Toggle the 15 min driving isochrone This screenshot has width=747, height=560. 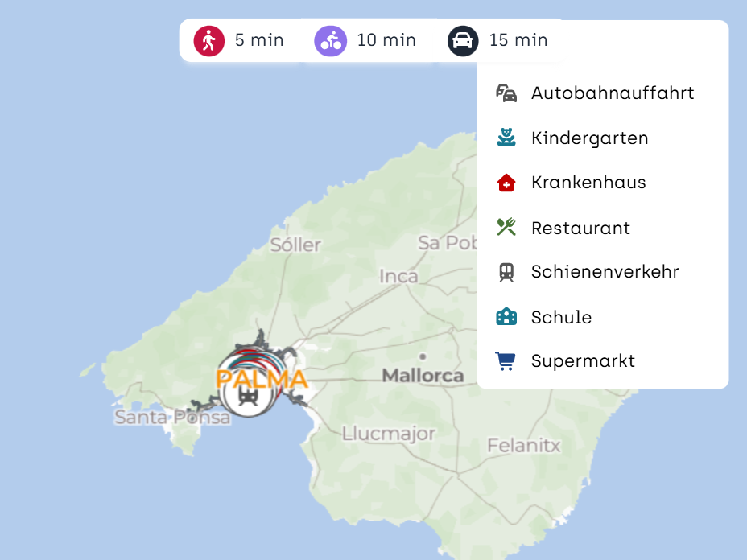(518, 40)
